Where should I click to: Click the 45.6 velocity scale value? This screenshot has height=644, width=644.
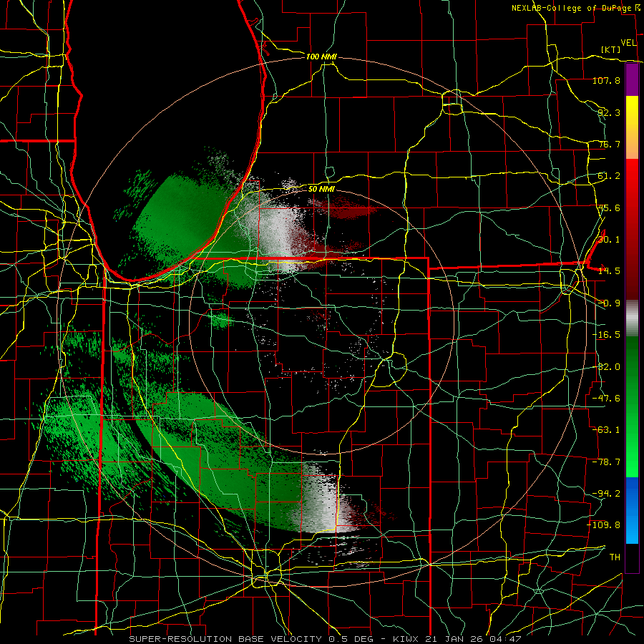point(609,208)
